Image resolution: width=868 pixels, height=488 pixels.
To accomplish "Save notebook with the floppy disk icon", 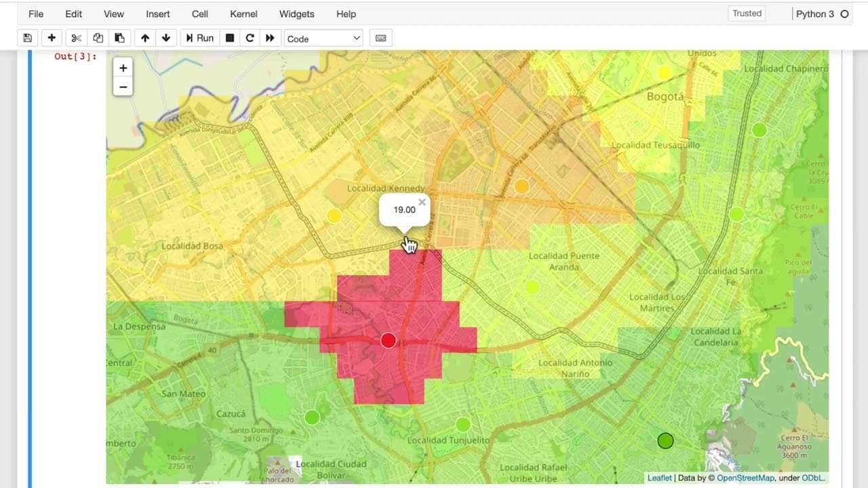I will [x=28, y=38].
